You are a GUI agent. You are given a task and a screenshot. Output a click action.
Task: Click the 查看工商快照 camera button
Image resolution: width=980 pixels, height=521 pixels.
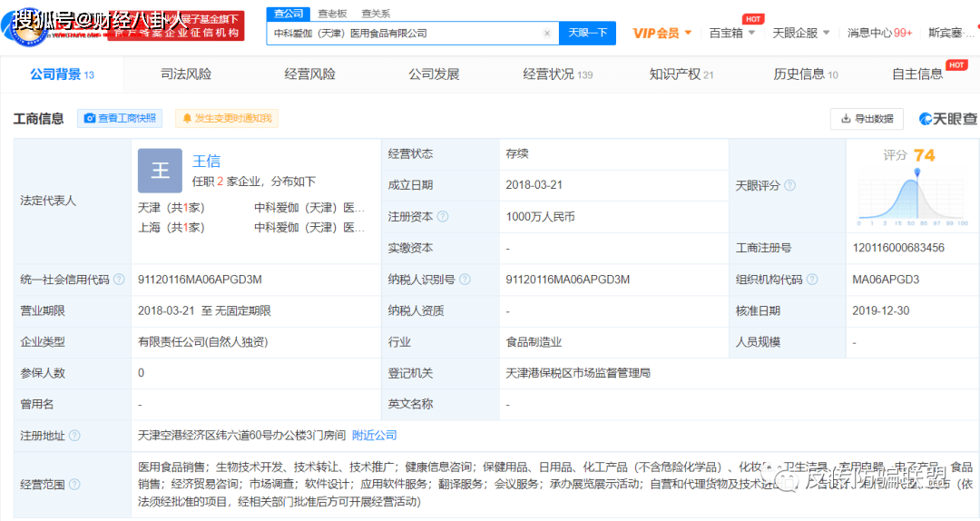coord(120,118)
